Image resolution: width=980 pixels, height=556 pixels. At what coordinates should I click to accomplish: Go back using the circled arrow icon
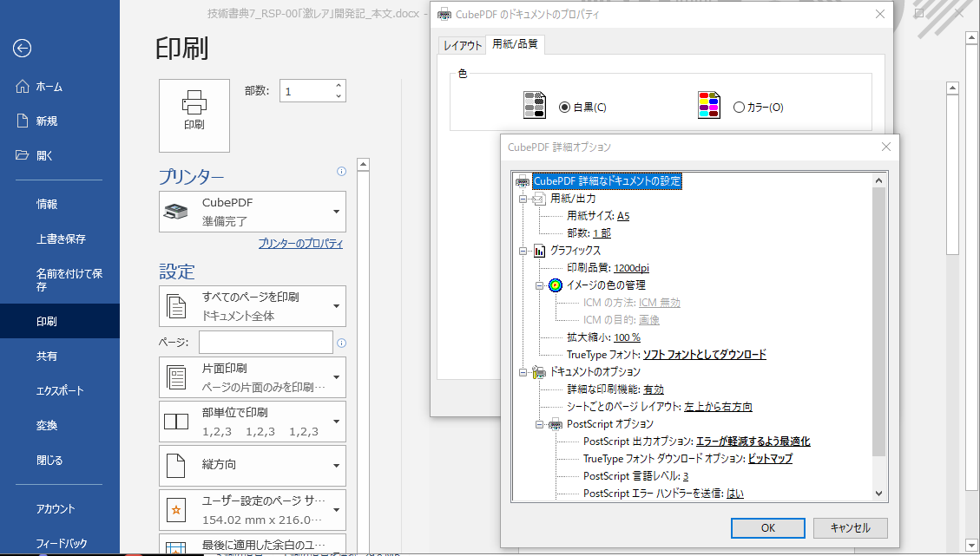point(22,48)
